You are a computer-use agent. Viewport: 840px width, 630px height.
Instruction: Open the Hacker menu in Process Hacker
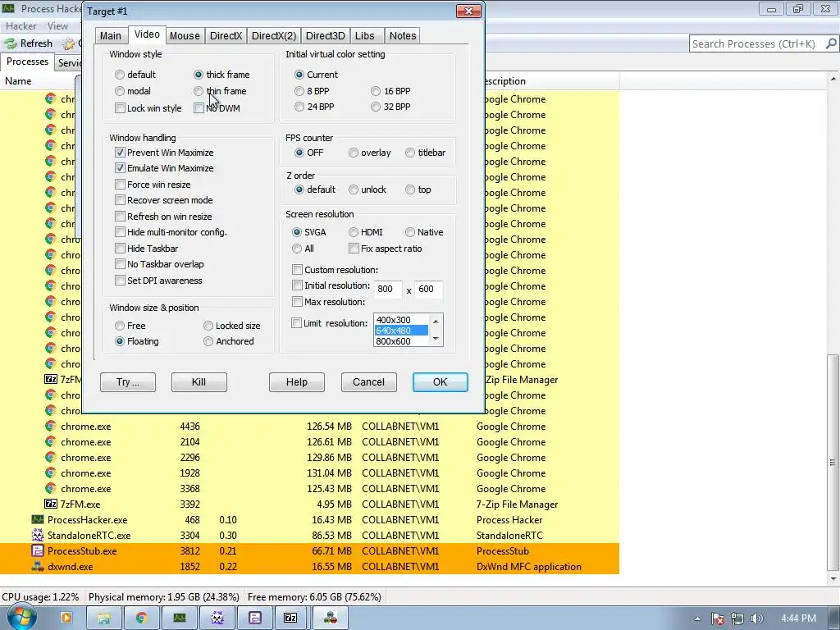21,25
